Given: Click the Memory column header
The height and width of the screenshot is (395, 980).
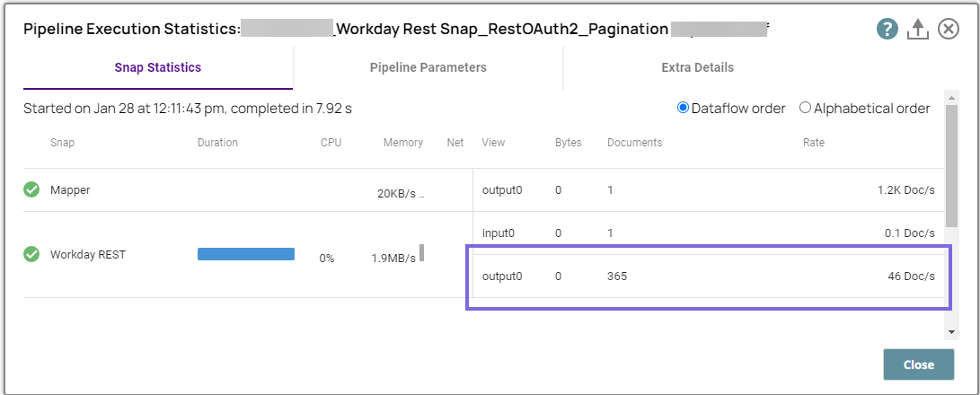Looking at the screenshot, I should [x=403, y=143].
